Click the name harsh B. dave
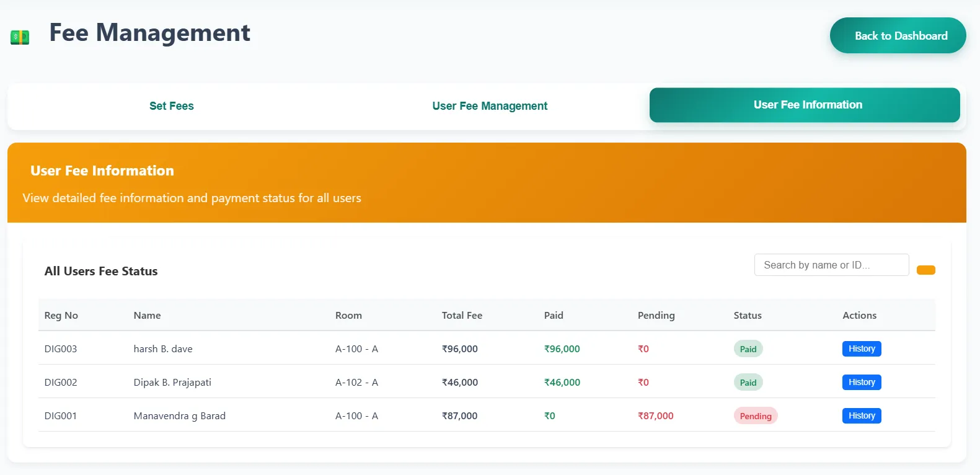Screen dimensions: 980x475 (x=163, y=348)
